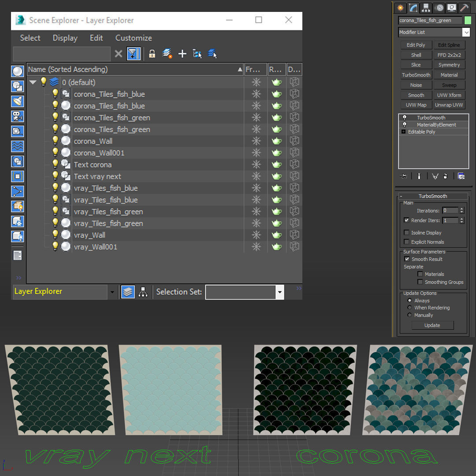Click the FFD 2x2x2 modifier button

click(449, 55)
